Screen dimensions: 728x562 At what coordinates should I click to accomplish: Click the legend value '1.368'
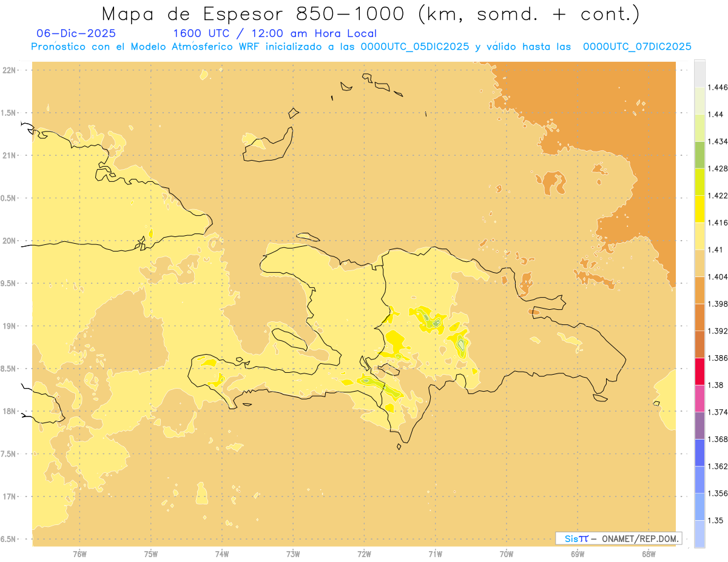tap(718, 439)
